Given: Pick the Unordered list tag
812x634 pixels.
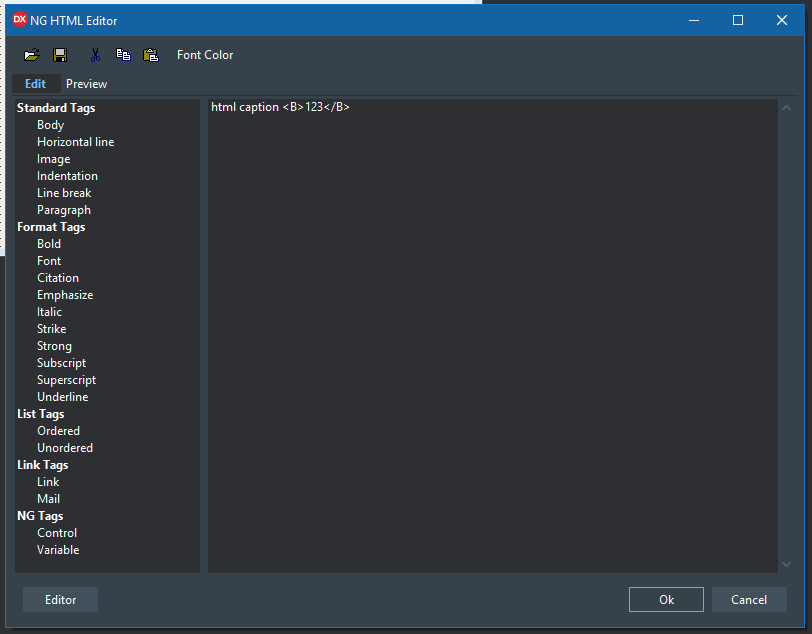Looking at the screenshot, I should click(x=65, y=448).
